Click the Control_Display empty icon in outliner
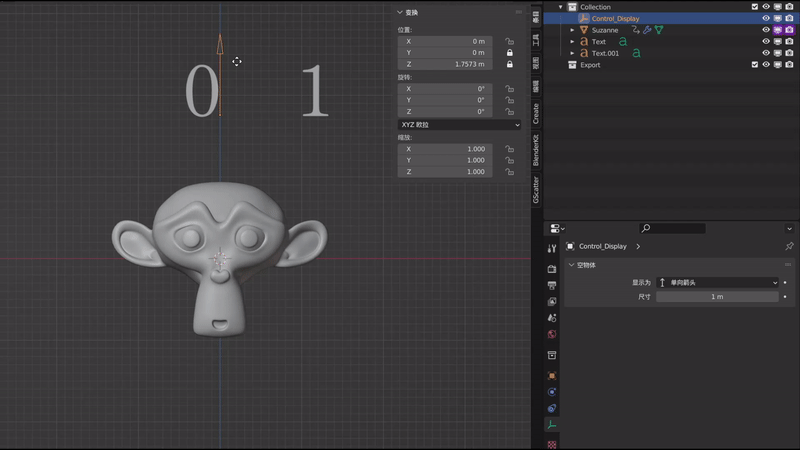The height and width of the screenshot is (450, 800). [x=584, y=18]
